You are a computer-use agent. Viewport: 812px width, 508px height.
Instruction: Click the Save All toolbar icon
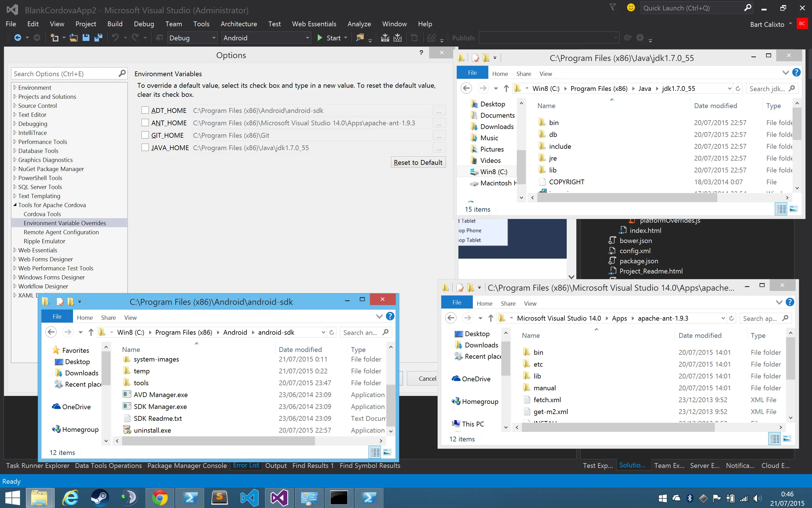point(98,38)
